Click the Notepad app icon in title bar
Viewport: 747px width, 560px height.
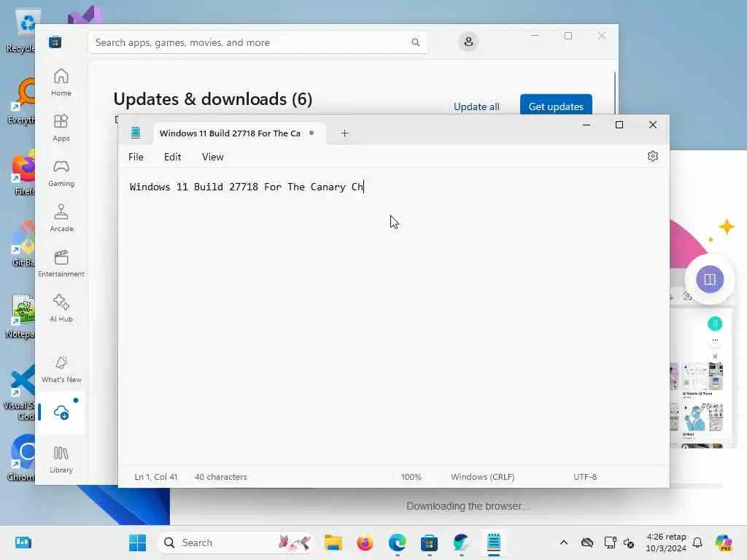click(135, 133)
